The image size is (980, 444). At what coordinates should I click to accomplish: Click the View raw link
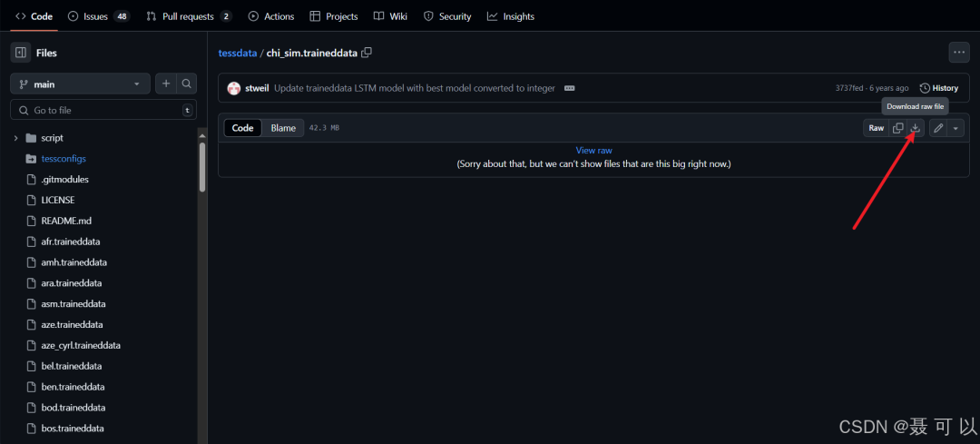pos(593,150)
